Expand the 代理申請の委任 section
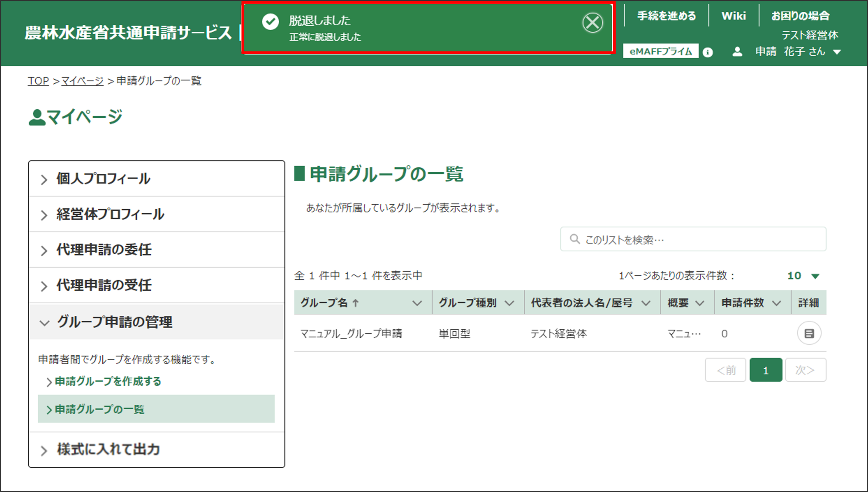 [x=104, y=250]
